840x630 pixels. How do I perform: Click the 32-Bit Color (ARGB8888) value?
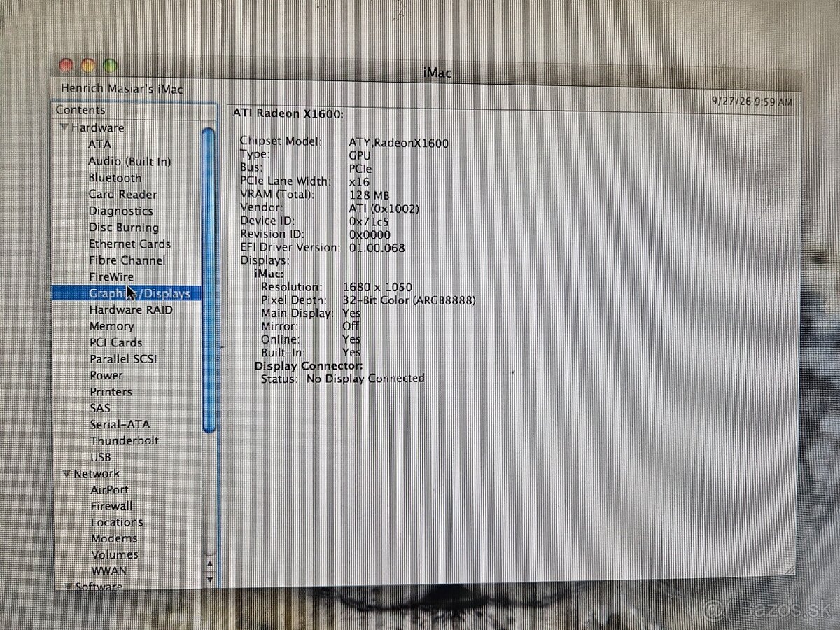point(409,300)
